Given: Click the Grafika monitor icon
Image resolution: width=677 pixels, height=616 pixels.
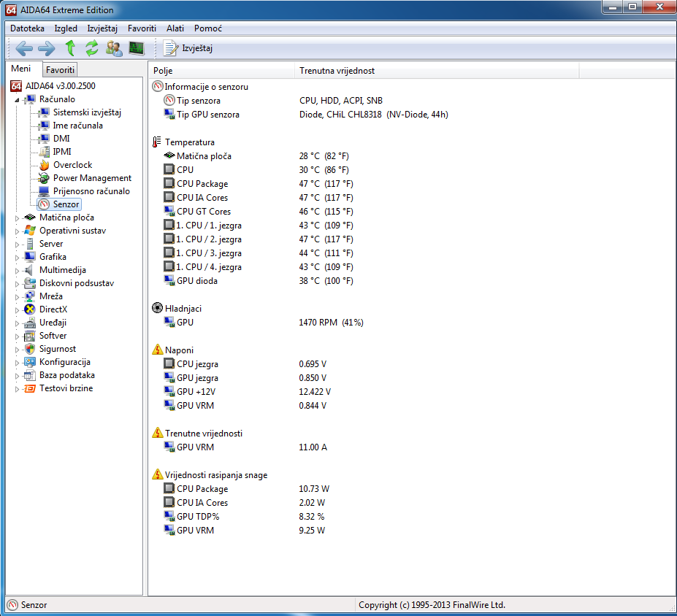Looking at the screenshot, I should [30, 257].
